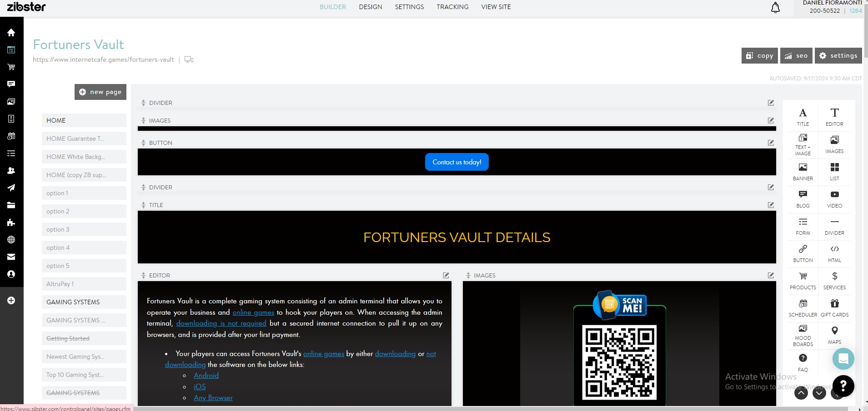Click the new page button
868x411 pixels.
coord(100,92)
